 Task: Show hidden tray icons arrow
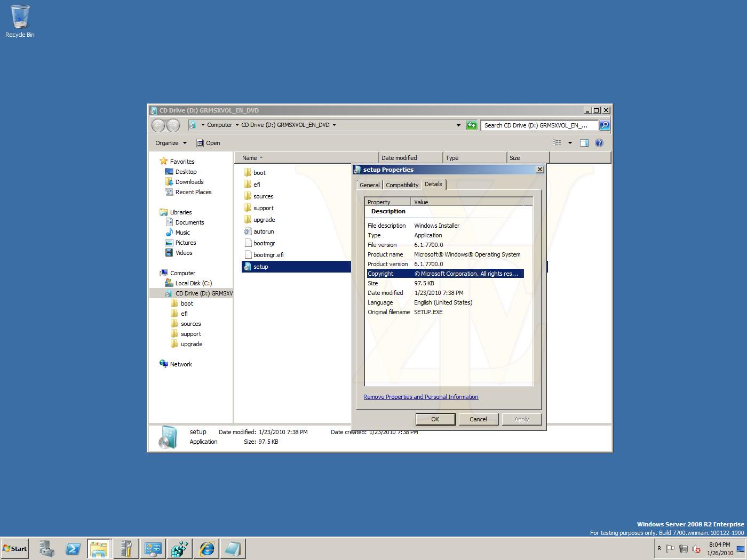coord(659,548)
